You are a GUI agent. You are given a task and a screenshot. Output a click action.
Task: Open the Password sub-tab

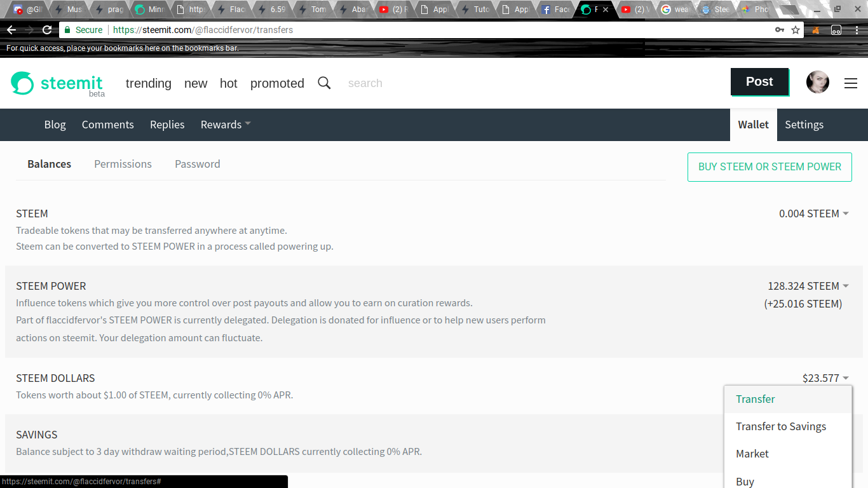coord(198,164)
